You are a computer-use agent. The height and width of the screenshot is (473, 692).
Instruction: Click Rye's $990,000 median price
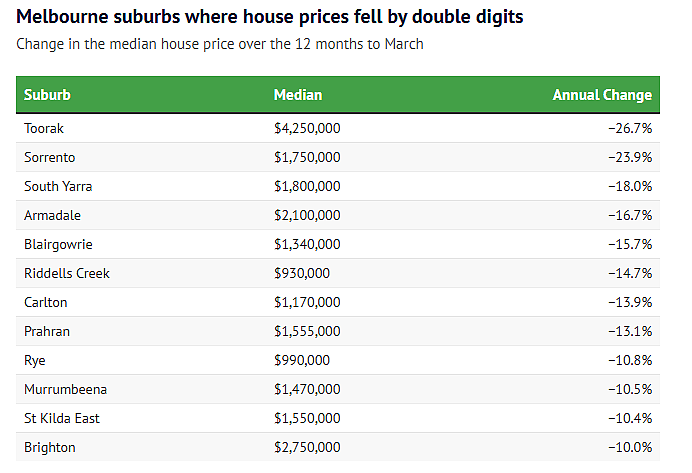coord(302,360)
